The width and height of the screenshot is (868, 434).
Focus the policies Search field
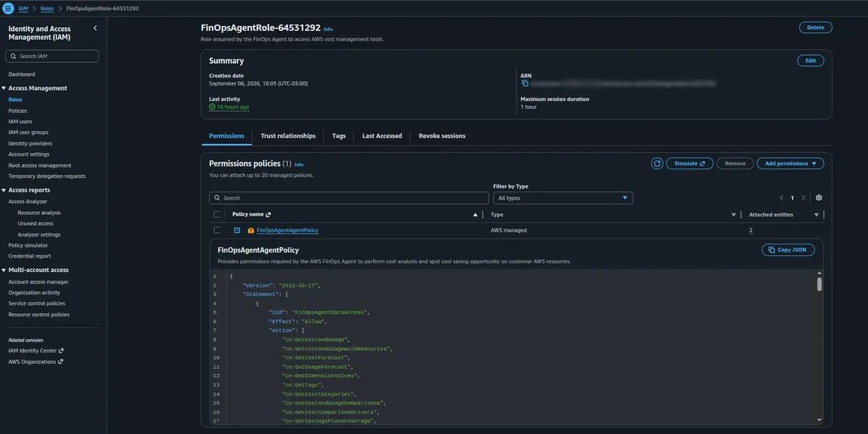point(349,197)
